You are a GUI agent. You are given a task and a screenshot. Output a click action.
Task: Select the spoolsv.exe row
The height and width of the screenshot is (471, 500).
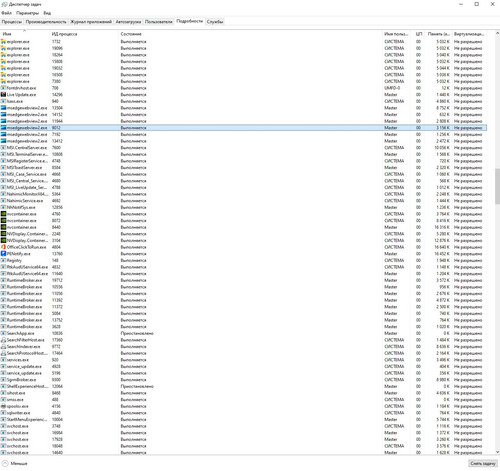coord(243,406)
